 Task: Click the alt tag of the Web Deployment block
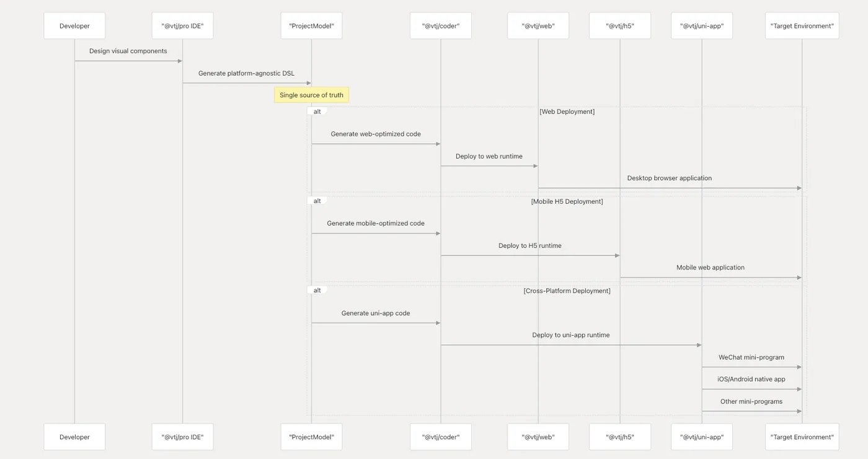(317, 111)
